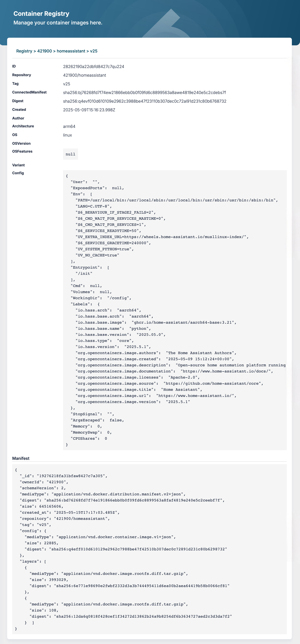300x644 pixels.
Task: Click the image.description Open-source home automation line
Action: pyautogui.click(x=181, y=365)
